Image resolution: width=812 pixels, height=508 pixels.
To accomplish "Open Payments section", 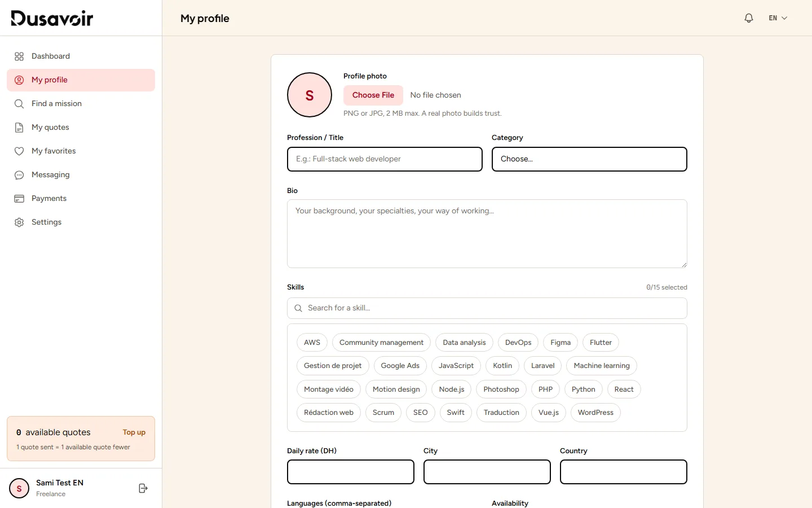I will click(x=81, y=199).
